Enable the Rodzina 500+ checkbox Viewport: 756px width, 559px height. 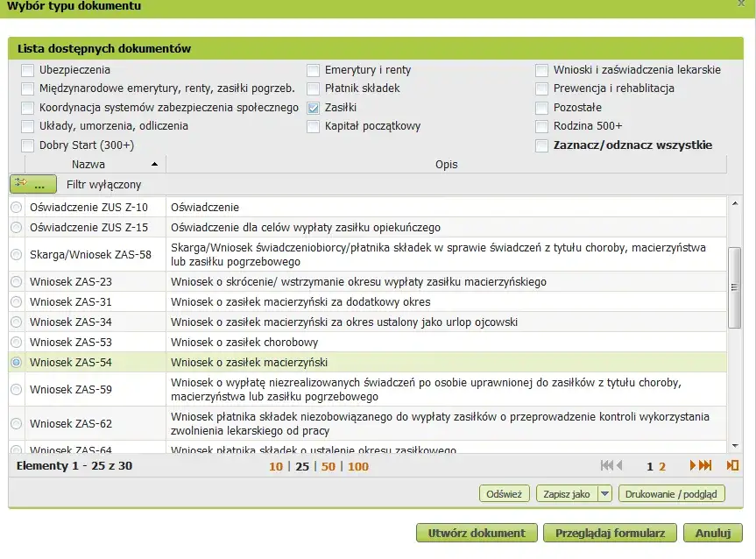point(542,126)
